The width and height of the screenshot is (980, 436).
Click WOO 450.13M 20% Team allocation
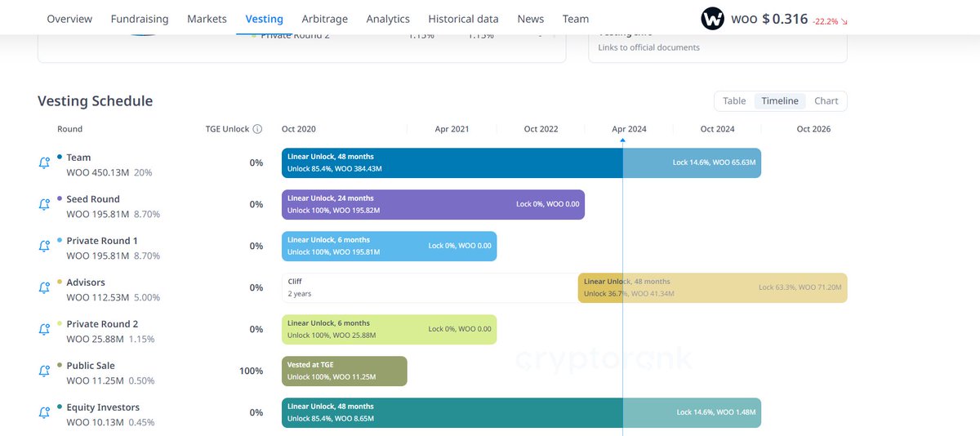pos(109,173)
